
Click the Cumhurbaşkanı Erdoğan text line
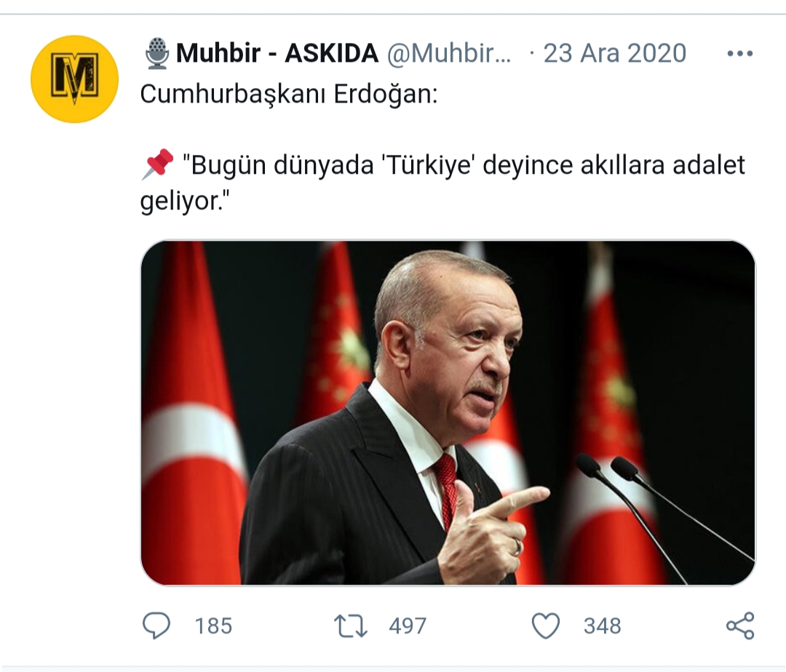[289, 94]
